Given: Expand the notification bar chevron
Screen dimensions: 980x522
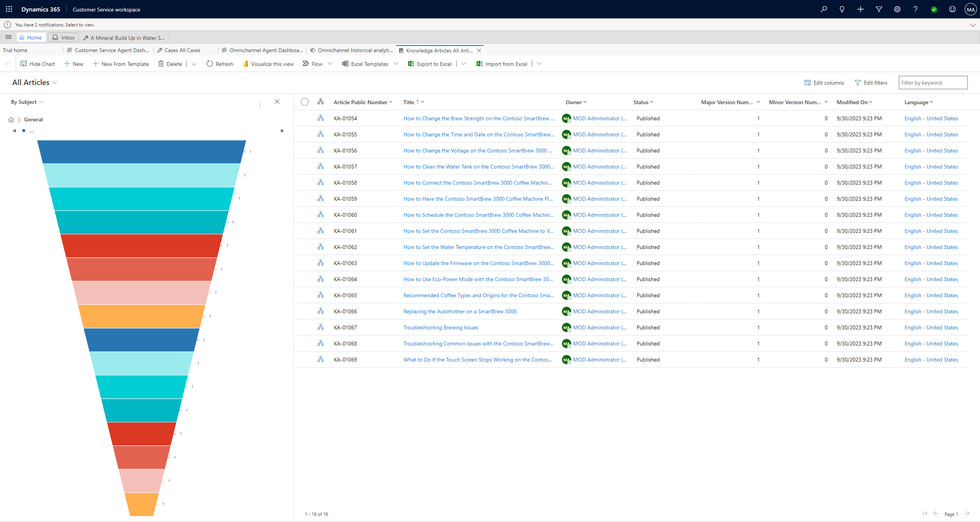Looking at the screenshot, I should (973, 25).
